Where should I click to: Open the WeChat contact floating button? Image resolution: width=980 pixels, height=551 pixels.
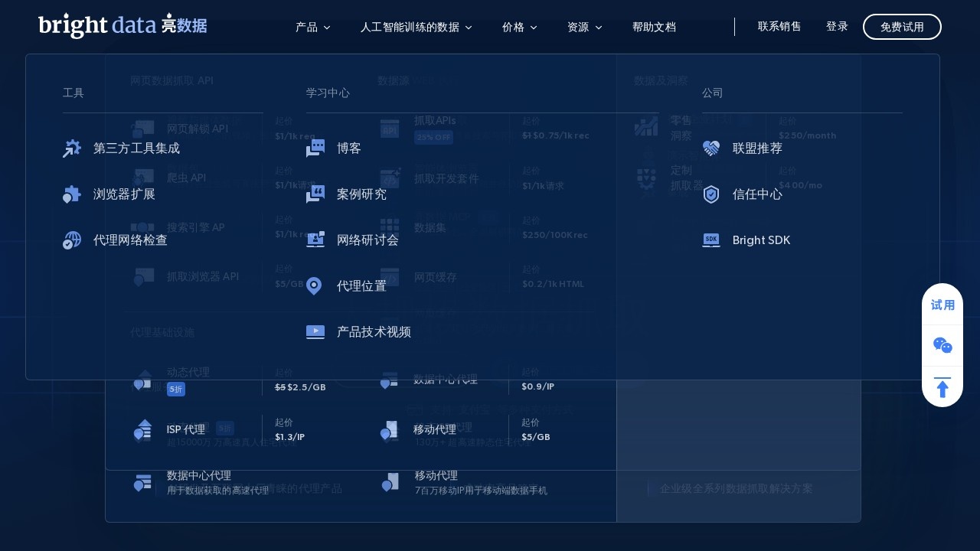point(942,346)
